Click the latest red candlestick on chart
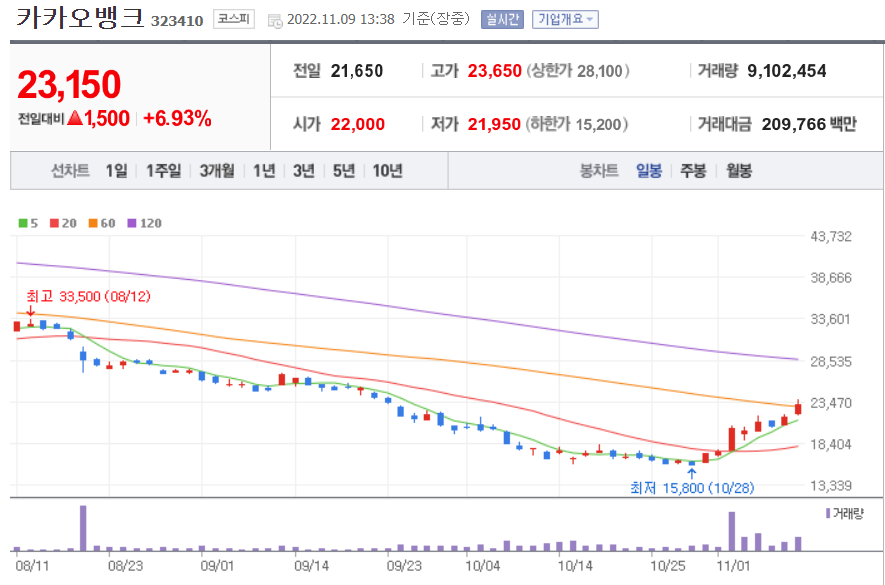 coord(798,408)
